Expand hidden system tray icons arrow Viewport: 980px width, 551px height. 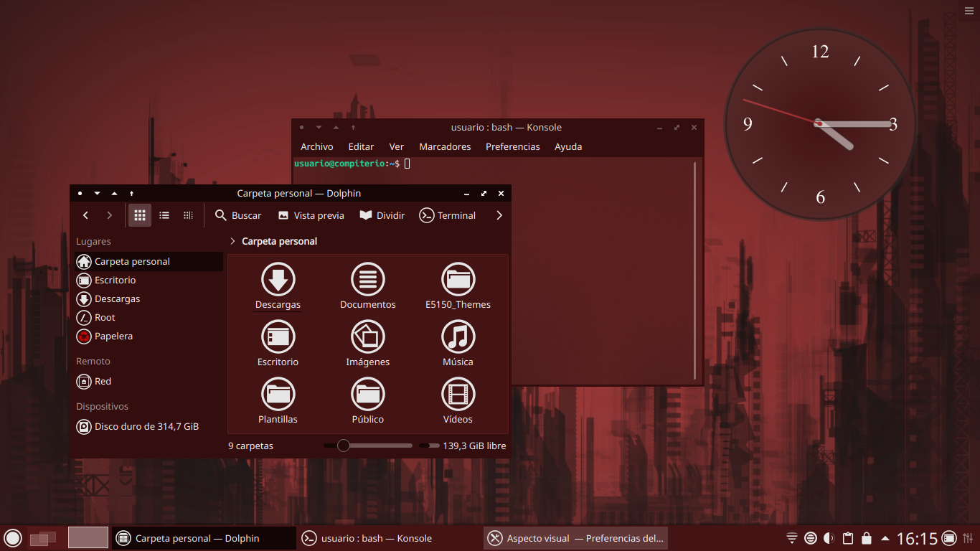coord(885,538)
